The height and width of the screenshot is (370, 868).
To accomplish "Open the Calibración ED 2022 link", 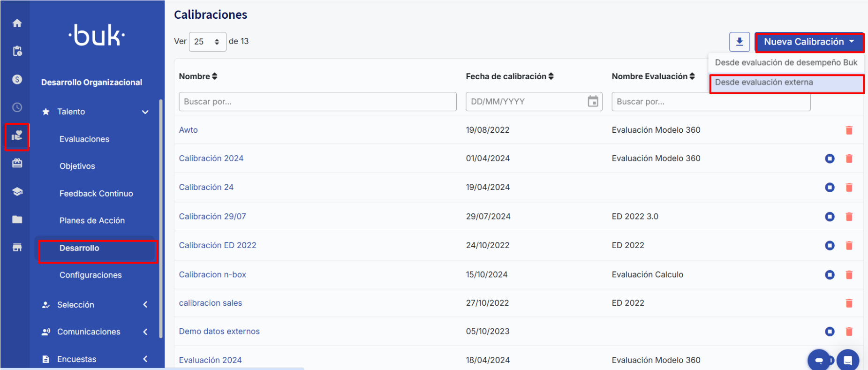I will tap(218, 245).
